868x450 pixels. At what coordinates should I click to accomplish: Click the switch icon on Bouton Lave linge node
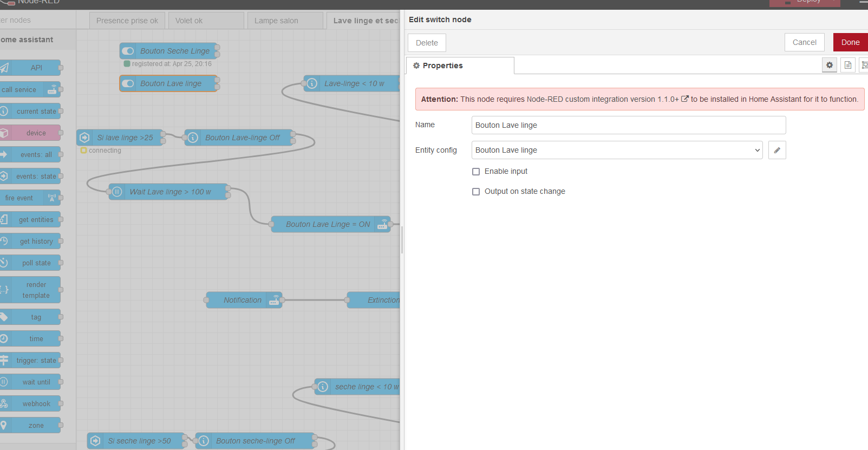tap(128, 83)
